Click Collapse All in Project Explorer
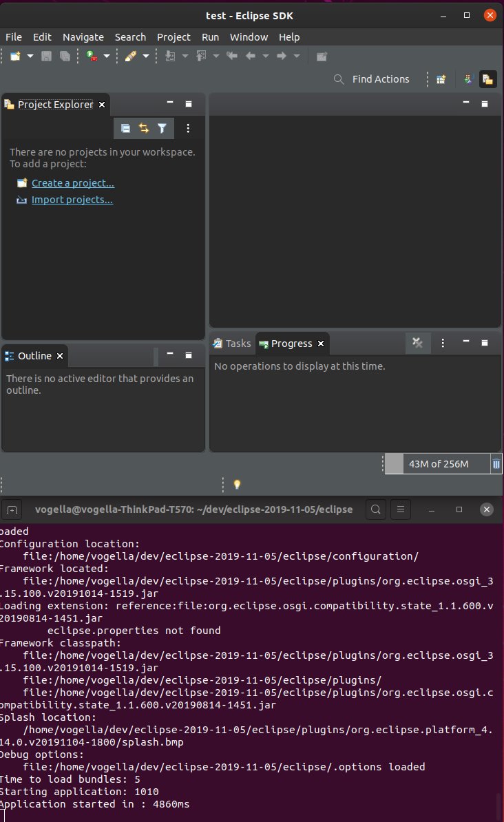504x822 pixels. coord(125,129)
